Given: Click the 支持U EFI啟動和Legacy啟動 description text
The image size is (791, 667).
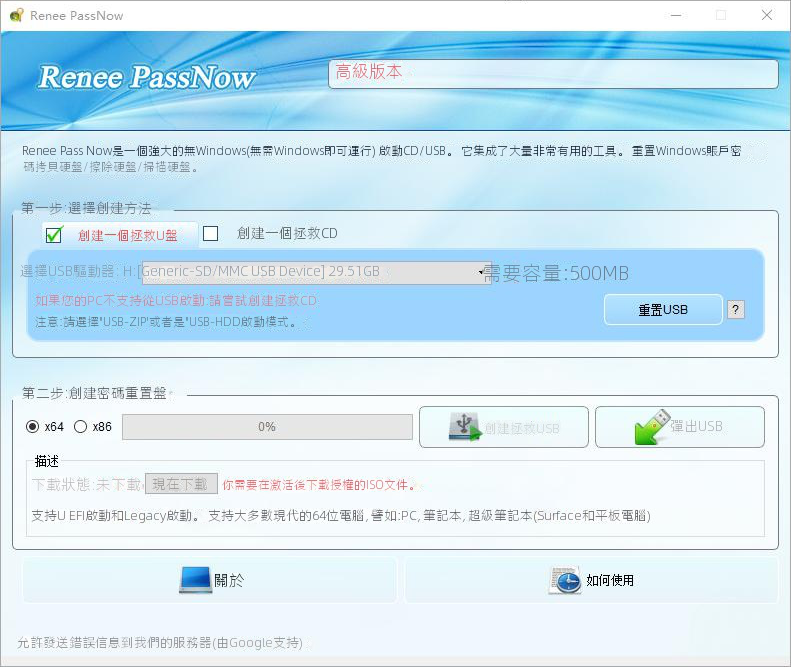Looking at the screenshot, I should (341, 516).
